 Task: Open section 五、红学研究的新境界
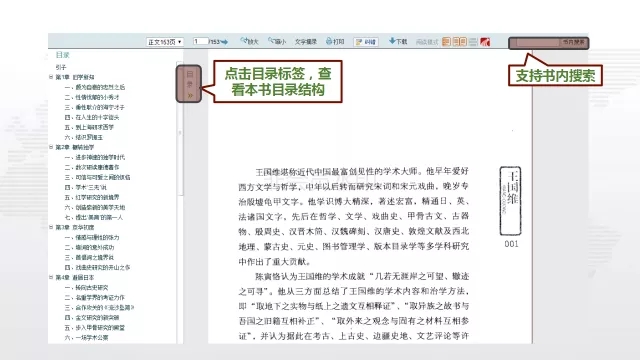(x=92, y=197)
